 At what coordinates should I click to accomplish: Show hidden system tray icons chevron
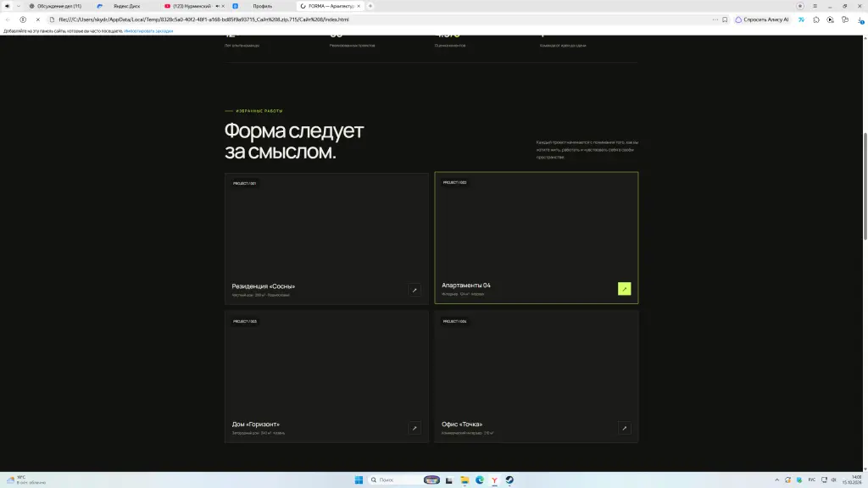776,480
